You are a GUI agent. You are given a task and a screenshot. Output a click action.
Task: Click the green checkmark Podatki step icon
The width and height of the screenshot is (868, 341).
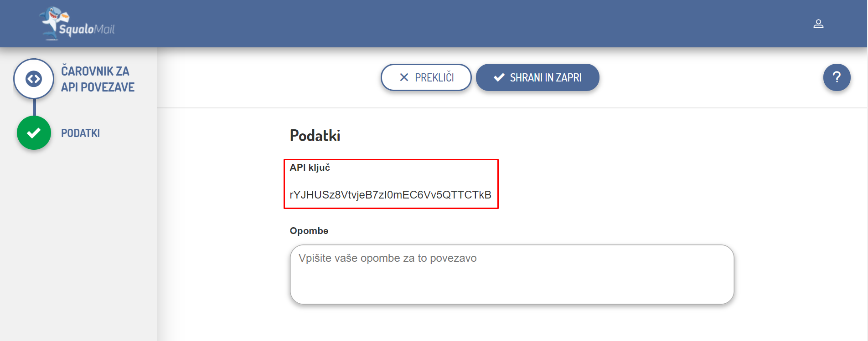34,133
